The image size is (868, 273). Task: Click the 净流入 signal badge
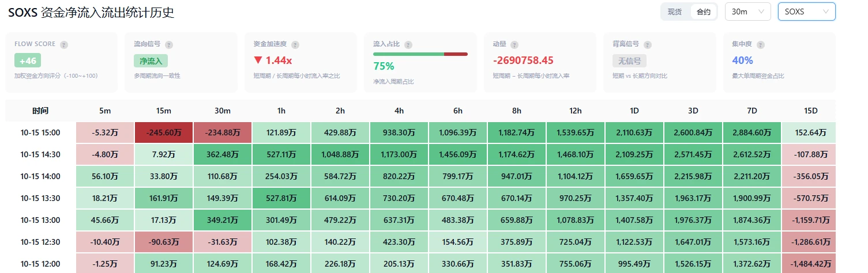[151, 60]
